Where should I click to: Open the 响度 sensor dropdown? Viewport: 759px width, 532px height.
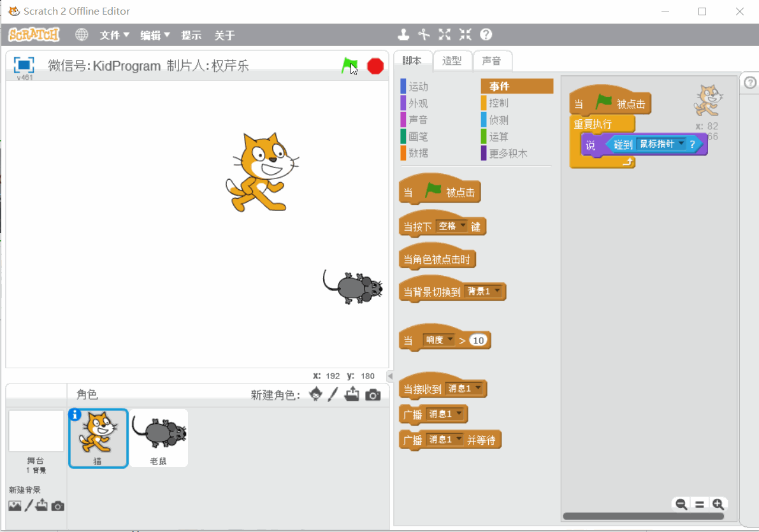click(438, 340)
